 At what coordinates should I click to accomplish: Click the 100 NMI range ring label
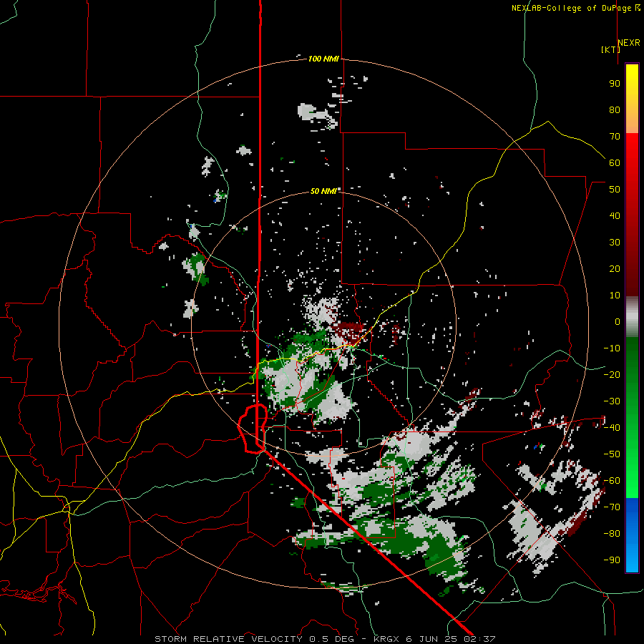(x=323, y=59)
